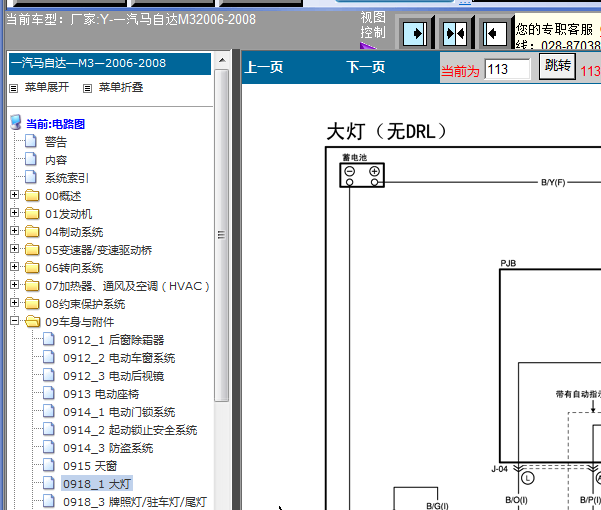Viewport: 601px width, 510px height.
Task: Click the folder icon of 06转向系统
Action: [x=32, y=267]
